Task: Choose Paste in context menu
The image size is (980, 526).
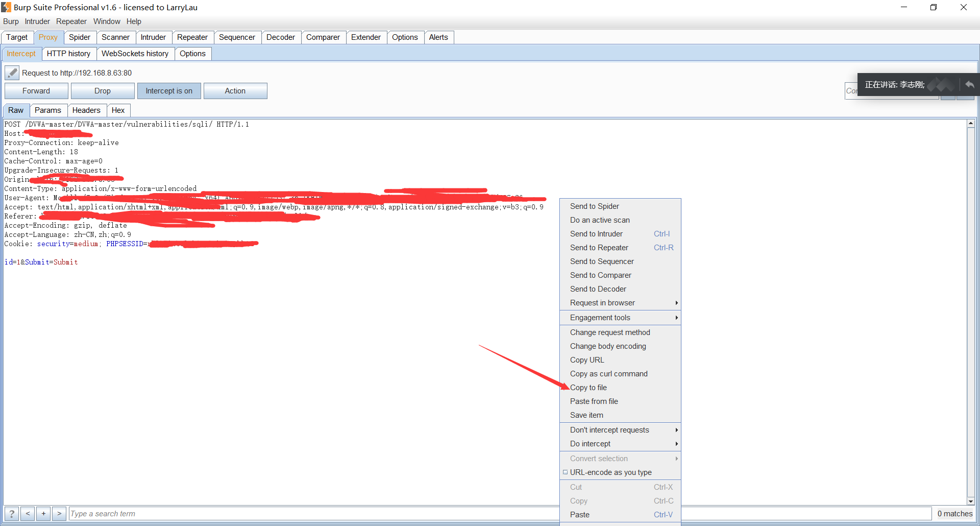Action: [620, 515]
